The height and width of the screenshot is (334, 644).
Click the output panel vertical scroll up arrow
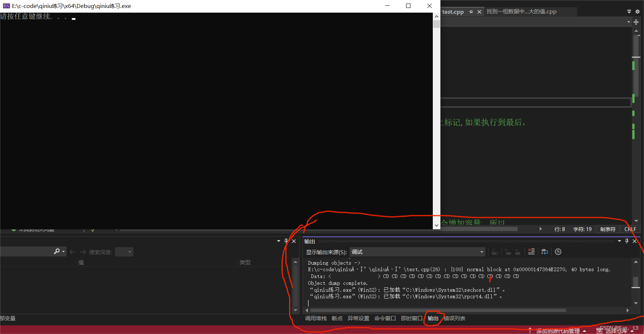(x=636, y=262)
